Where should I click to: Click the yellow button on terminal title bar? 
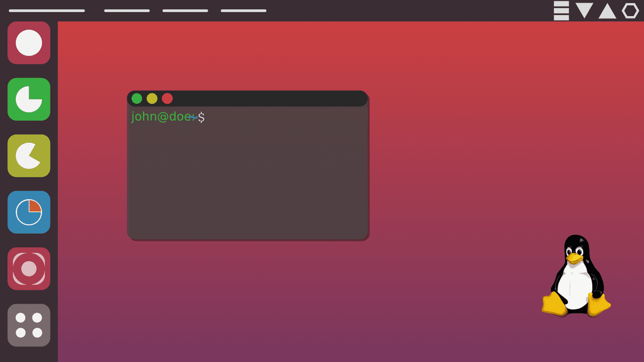(x=152, y=98)
